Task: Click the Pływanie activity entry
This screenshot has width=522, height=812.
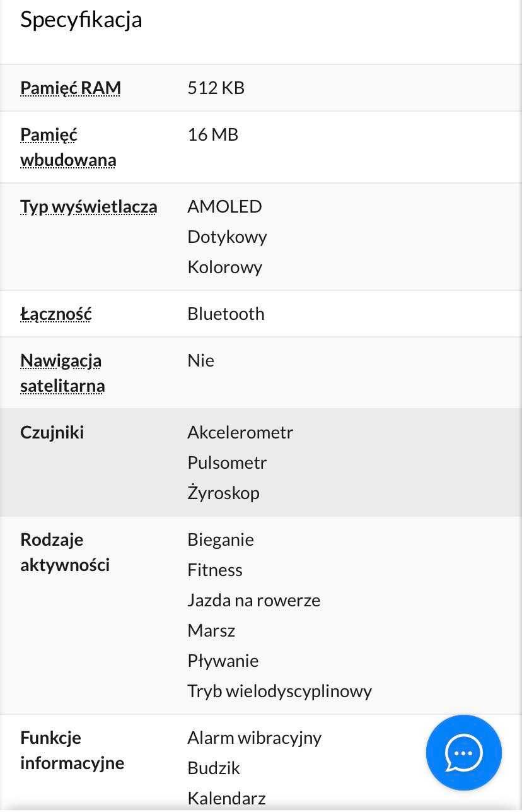Action: (223, 661)
